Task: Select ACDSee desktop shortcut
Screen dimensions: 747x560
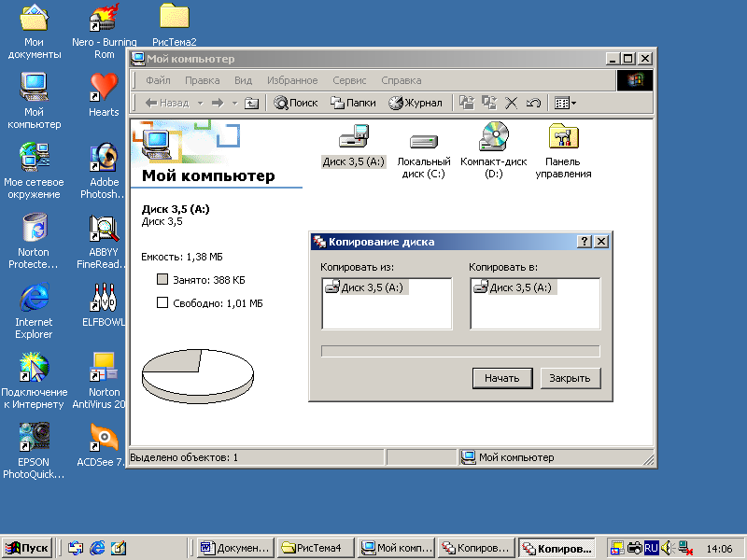Action: (x=102, y=445)
